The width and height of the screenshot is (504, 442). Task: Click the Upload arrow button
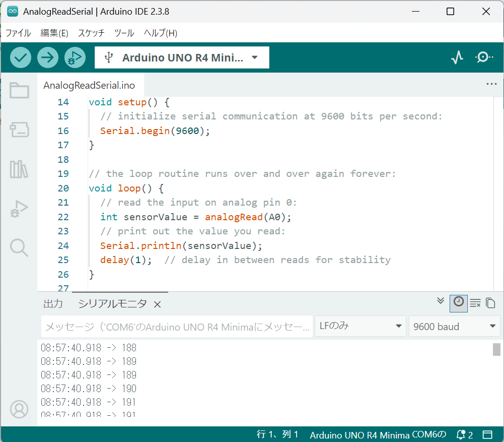48,57
